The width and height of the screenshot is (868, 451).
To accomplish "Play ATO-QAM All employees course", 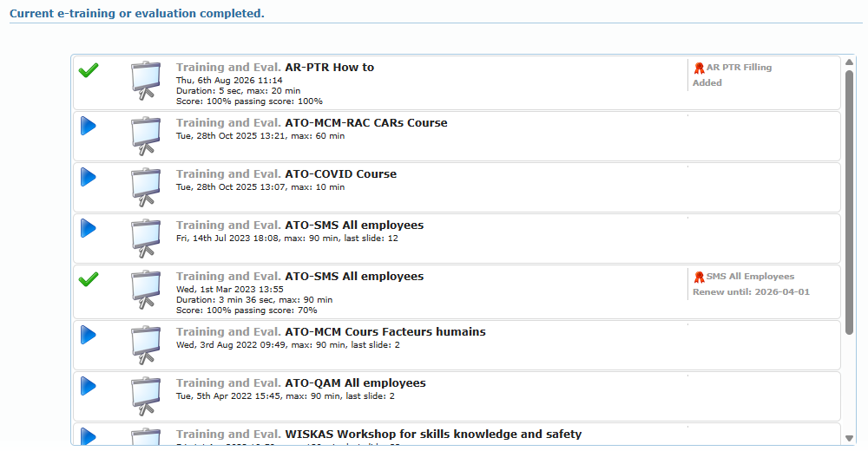I will click(88, 386).
